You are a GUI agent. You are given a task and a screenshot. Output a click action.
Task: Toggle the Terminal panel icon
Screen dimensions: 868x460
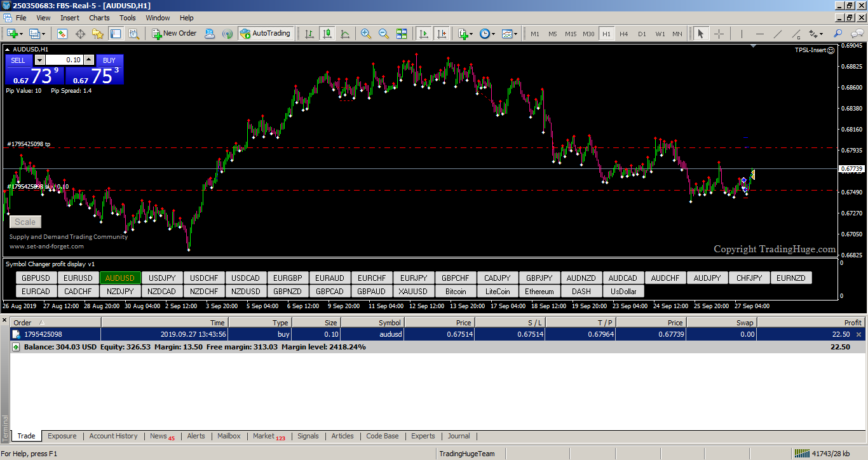click(x=116, y=34)
